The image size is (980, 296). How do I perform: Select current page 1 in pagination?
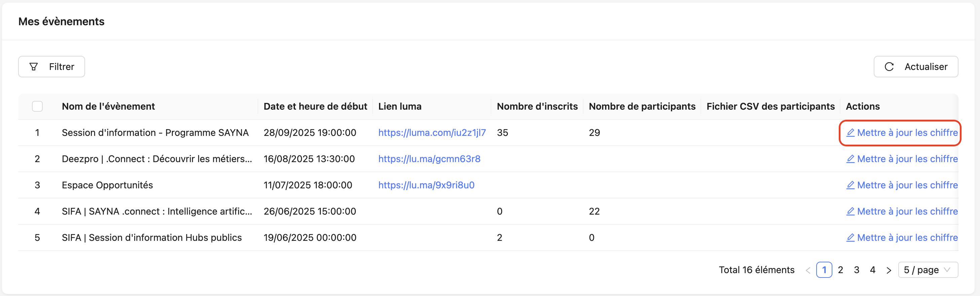tap(824, 270)
